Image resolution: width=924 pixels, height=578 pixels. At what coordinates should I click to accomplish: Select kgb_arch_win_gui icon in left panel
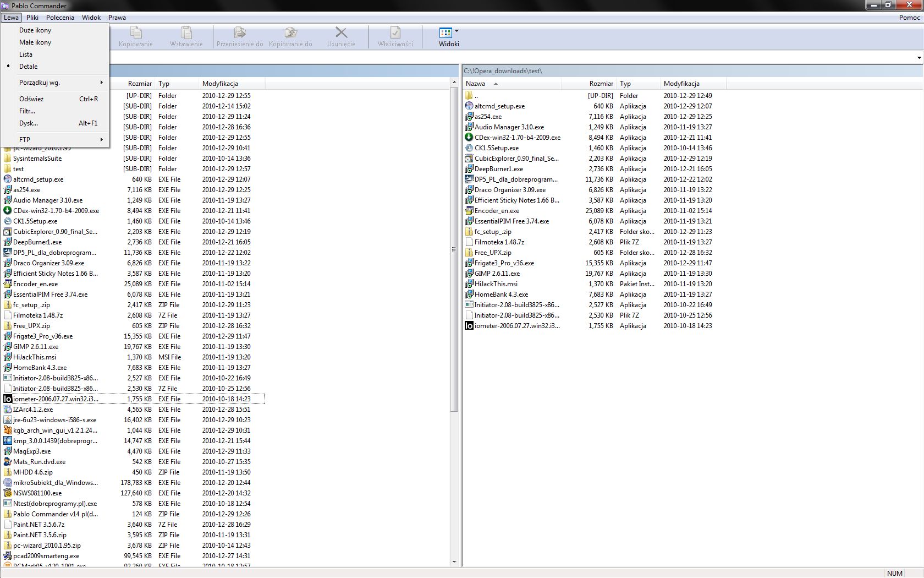pyautogui.click(x=8, y=430)
